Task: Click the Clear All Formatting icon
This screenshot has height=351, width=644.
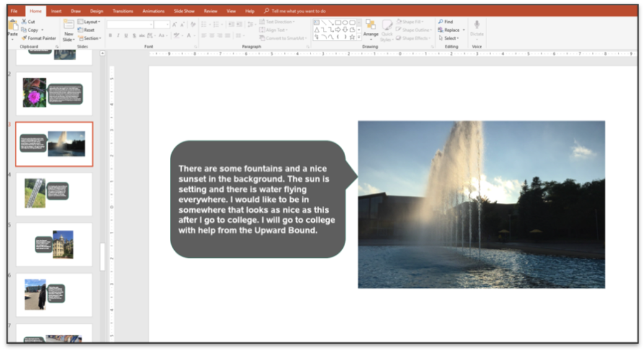Action: click(193, 25)
